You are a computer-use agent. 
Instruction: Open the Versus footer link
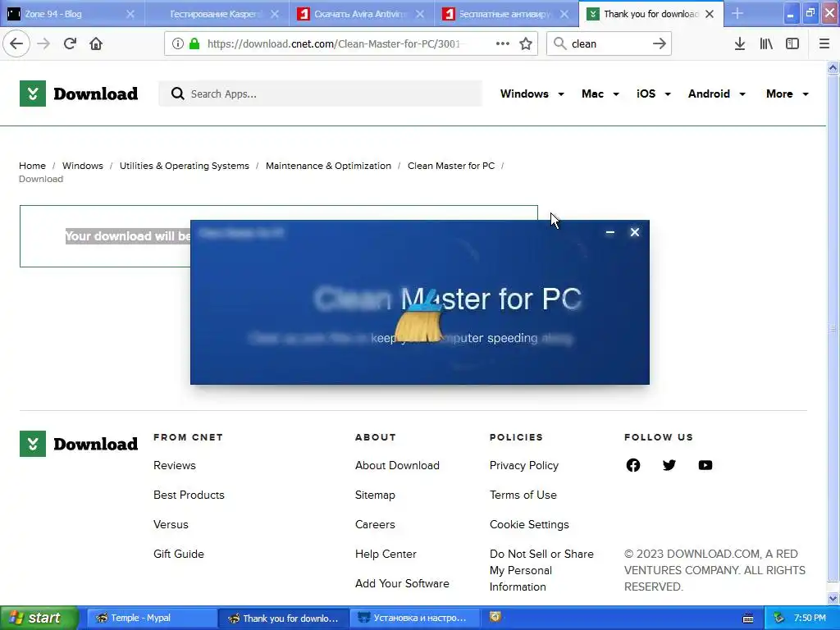pos(171,524)
